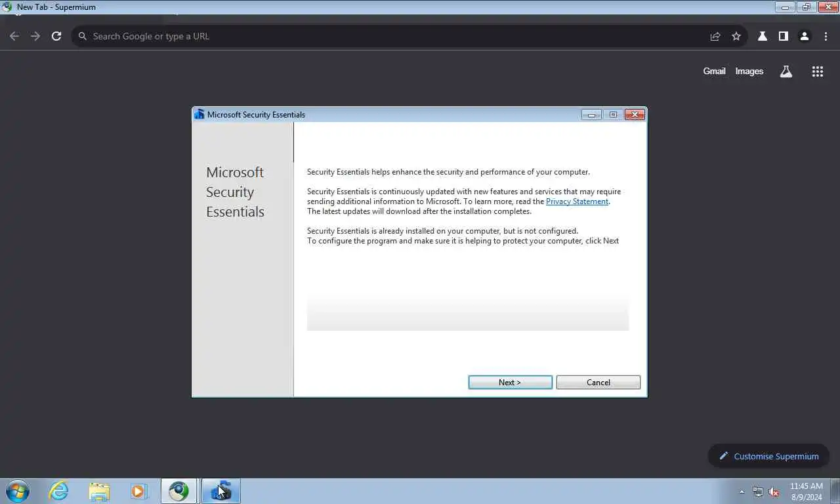This screenshot has height=504, width=840.
Task: Reload the page in Supermium
Action: click(56, 36)
